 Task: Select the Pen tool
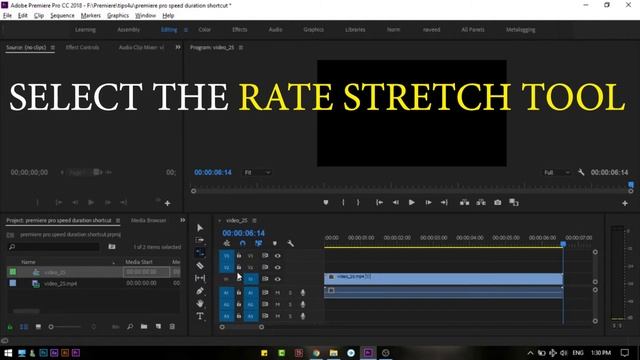200,291
